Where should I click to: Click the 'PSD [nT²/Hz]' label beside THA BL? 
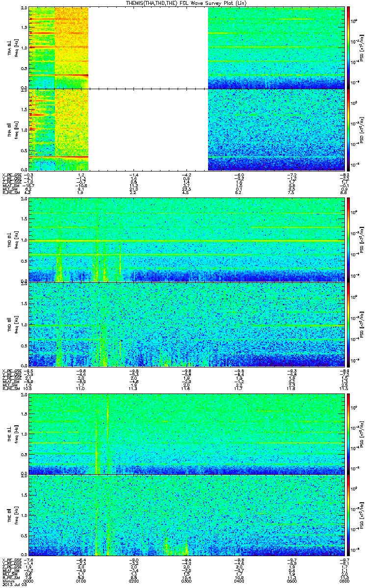[362, 48]
